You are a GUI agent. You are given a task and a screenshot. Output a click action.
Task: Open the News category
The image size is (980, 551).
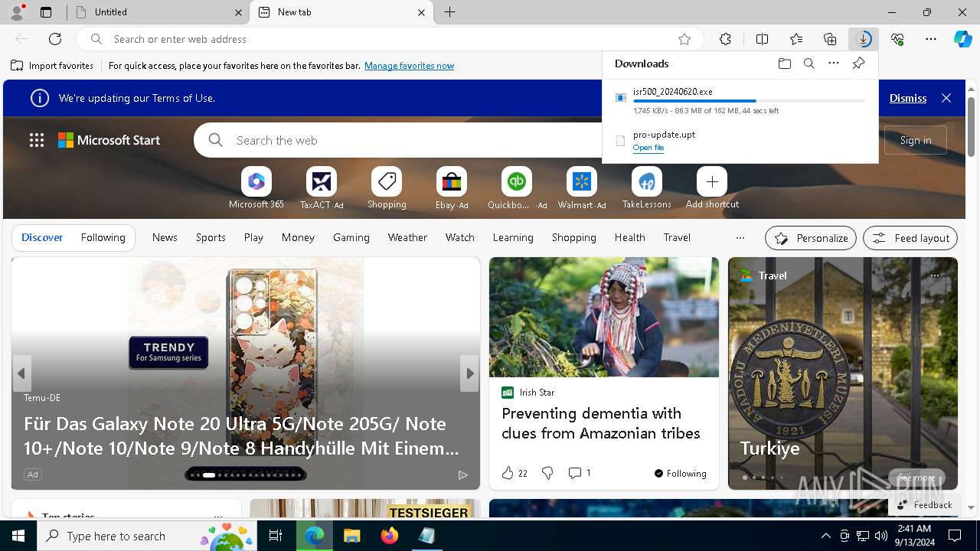coord(165,238)
